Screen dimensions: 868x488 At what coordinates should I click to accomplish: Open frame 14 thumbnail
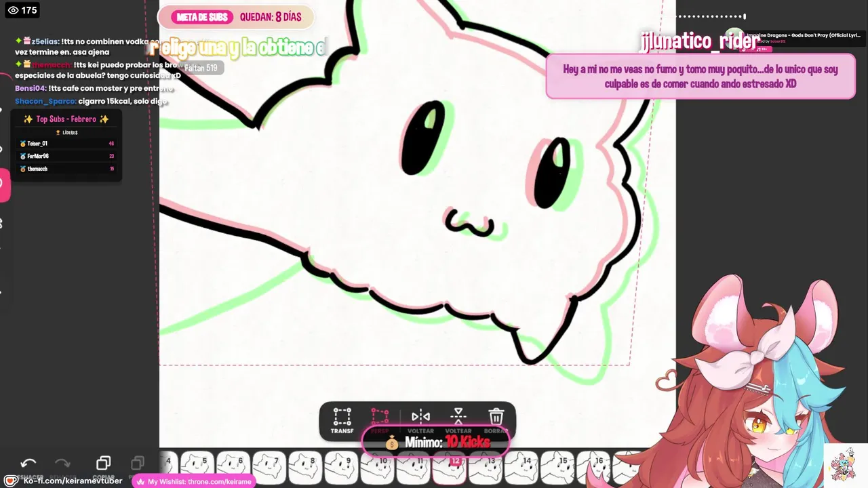click(521, 466)
